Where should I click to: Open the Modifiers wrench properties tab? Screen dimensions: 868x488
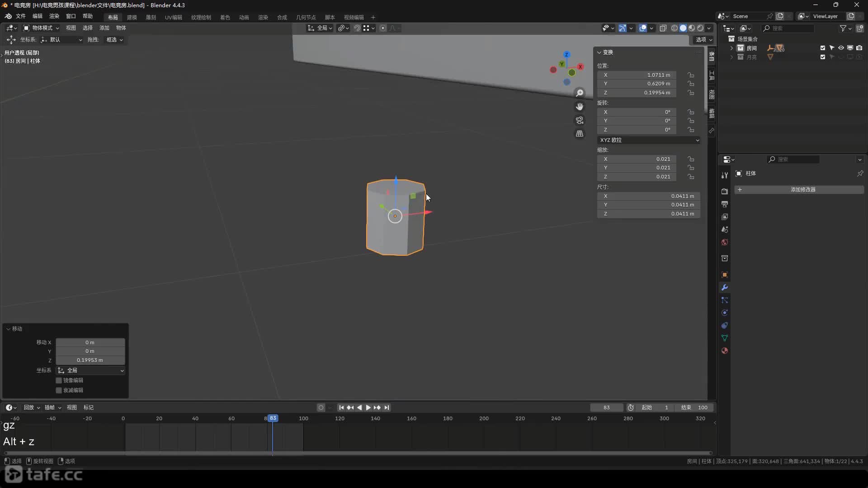[725, 287]
